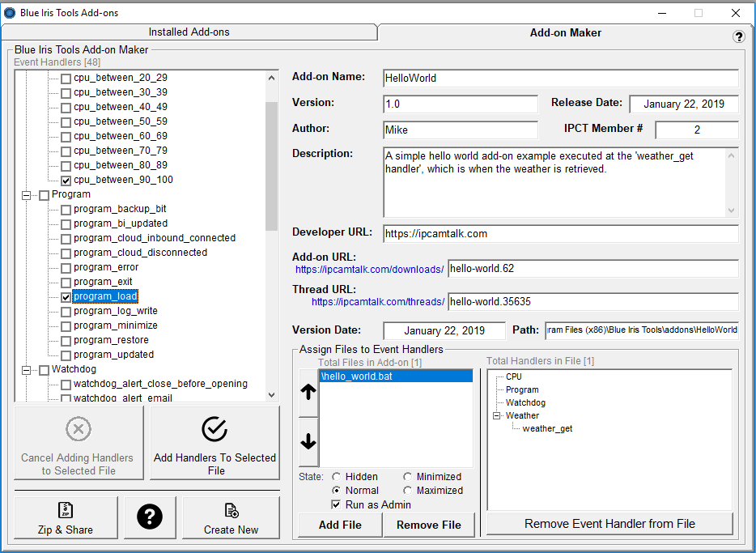Viewport: 756px width, 553px height.
Task: Check the program_exit handler checkbox
Action: [x=66, y=282]
